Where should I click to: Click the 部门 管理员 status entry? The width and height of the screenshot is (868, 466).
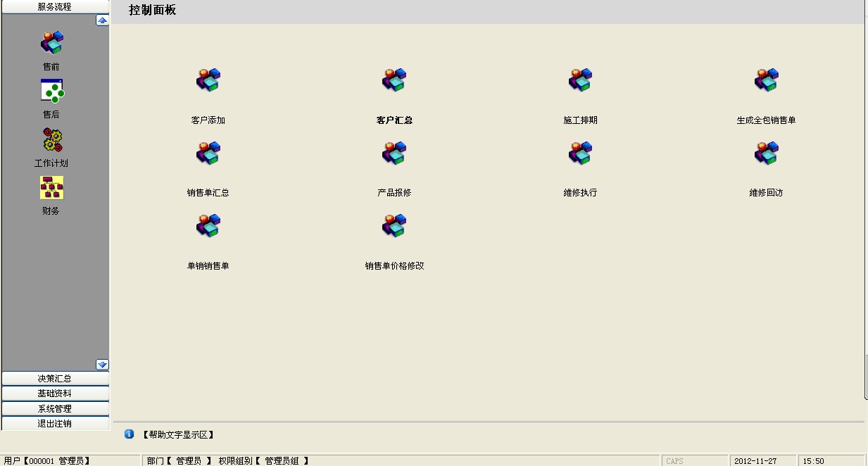click(x=180, y=461)
